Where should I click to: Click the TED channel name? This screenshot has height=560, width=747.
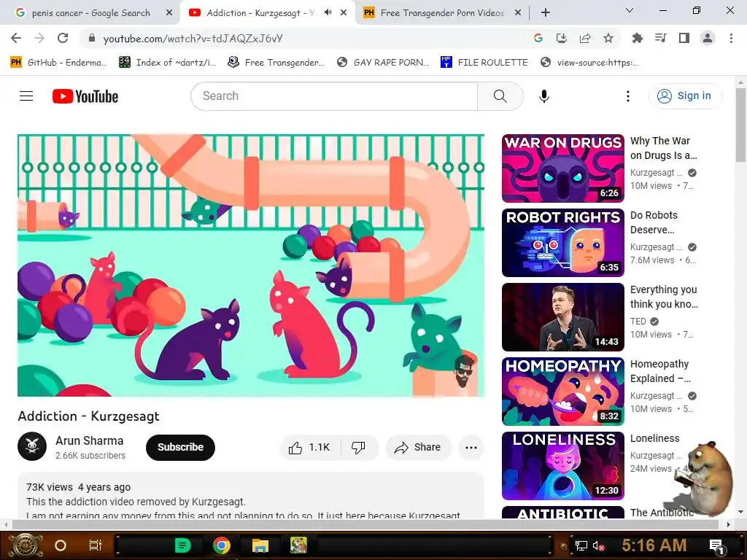(x=638, y=322)
